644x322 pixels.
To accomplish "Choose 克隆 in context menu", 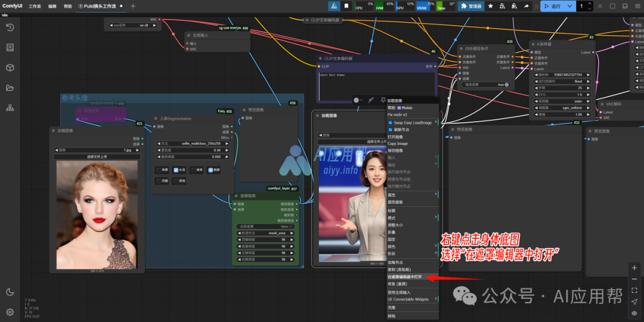I will (x=413, y=307).
